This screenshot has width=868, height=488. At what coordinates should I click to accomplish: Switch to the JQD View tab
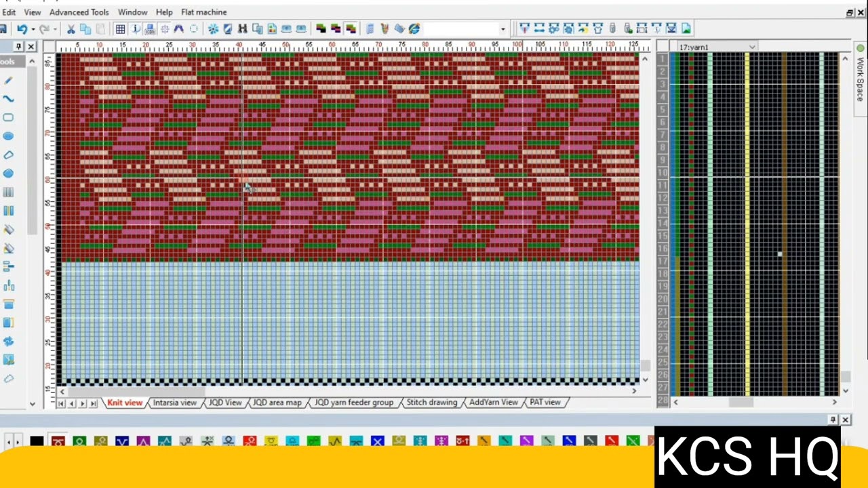pos(224,403)
